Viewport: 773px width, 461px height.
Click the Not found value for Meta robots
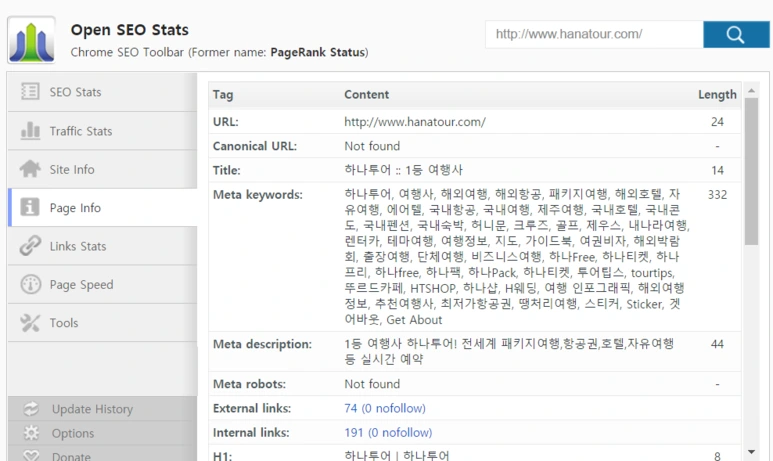coord(372,384)
